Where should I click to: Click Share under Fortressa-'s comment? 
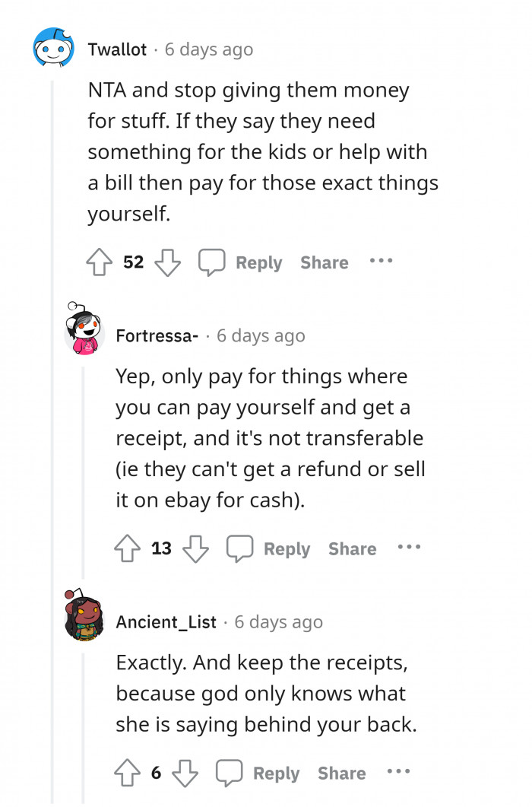click(353, 548)
